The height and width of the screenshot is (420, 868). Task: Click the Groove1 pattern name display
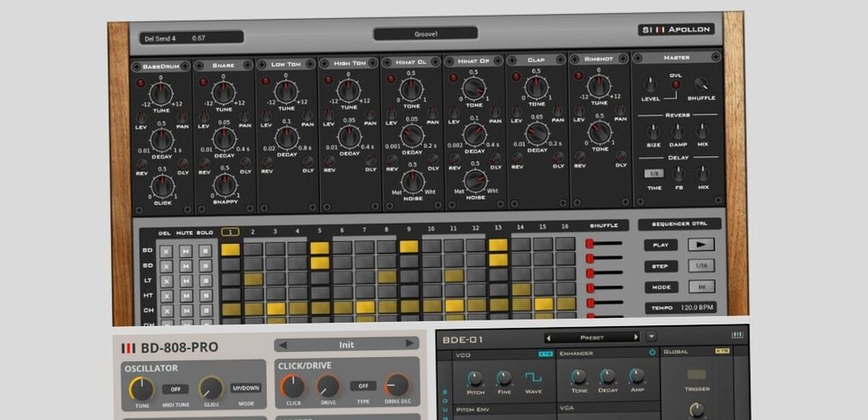pos(425,33)
